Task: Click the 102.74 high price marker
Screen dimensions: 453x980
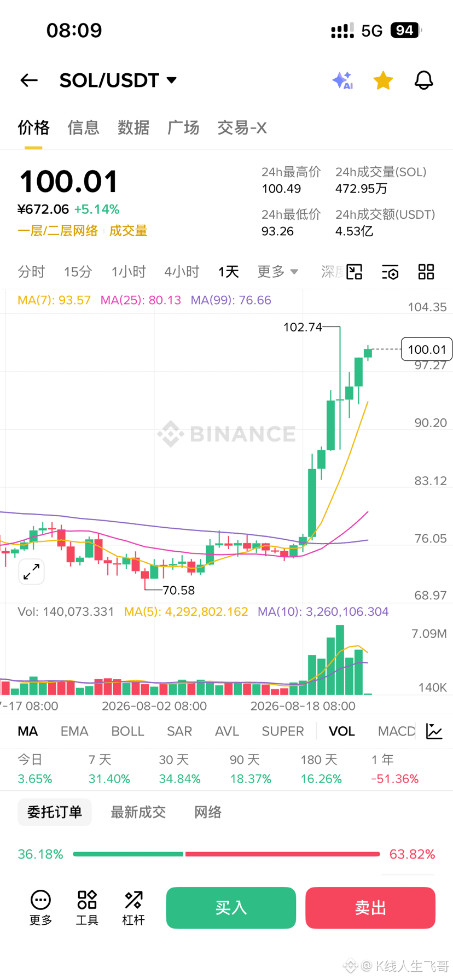Action: coord(303,327)
